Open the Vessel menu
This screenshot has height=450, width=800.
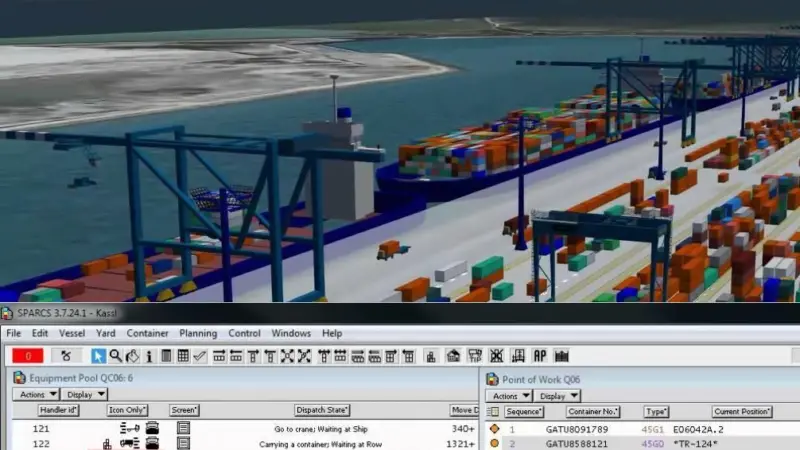pyautogui.click(x=72, y=333)
